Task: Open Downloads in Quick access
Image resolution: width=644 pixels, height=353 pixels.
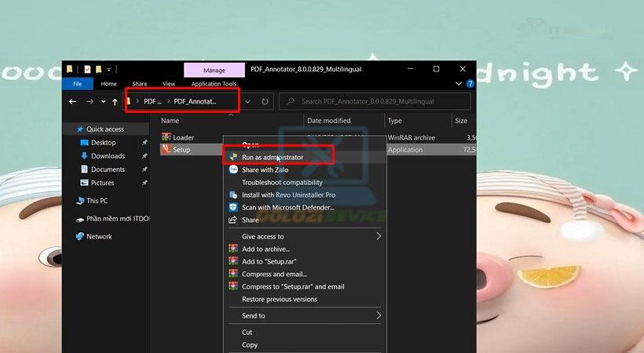Action: coord(108,156)
